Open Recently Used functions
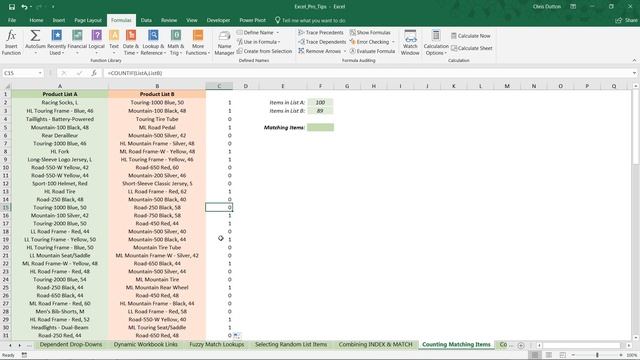 [x=56, y=42]
